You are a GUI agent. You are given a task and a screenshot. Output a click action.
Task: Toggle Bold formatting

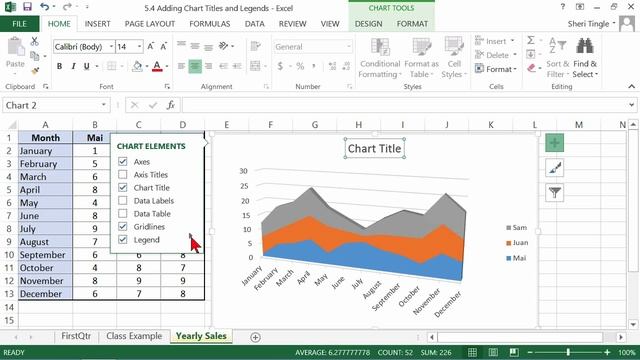tap(60, 66)
